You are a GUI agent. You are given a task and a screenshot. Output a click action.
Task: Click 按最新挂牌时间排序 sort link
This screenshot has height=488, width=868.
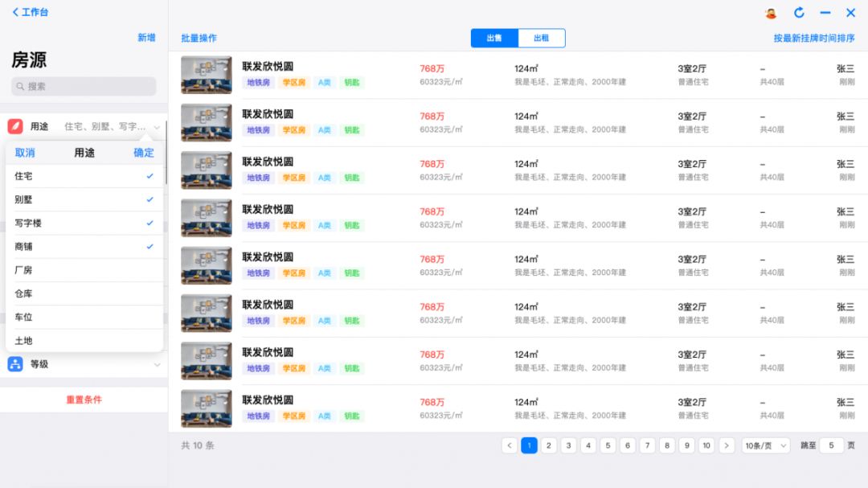point(813,39)
